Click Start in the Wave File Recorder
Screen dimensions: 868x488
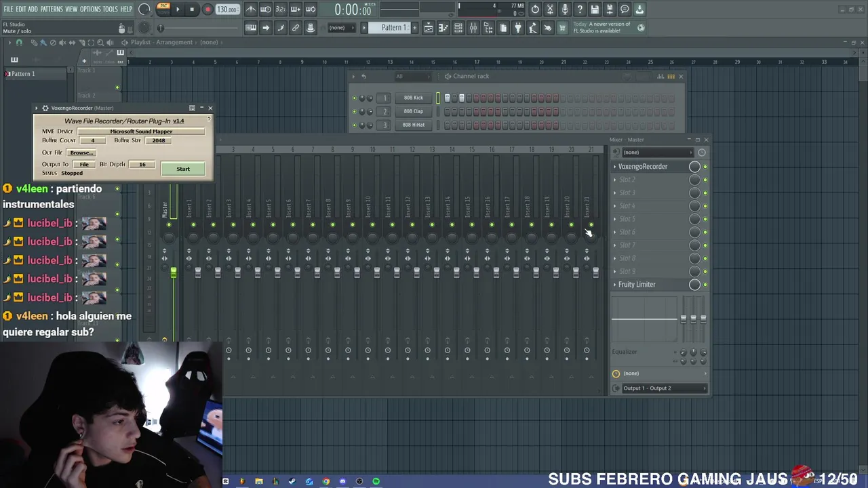pos(183,169)
